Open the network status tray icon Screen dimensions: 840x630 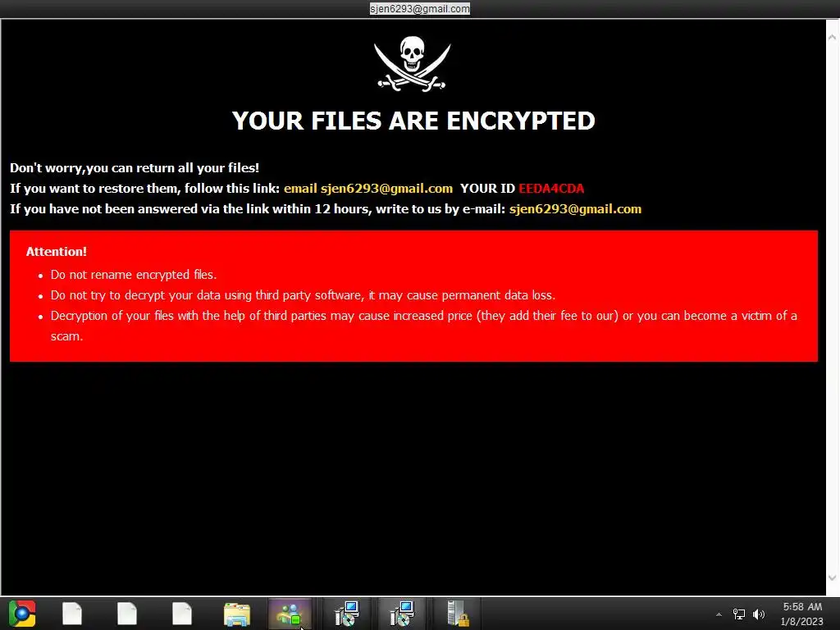coord(739,614)
